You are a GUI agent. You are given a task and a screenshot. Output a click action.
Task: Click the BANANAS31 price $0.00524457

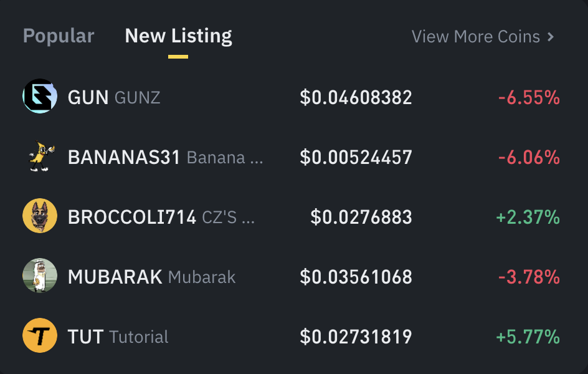pyautogui.click(x=356, y=157)
